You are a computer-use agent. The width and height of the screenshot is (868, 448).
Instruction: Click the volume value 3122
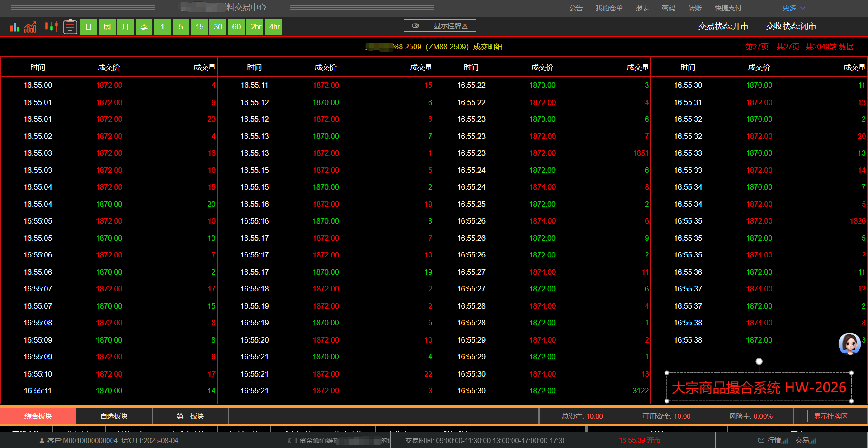(641, 391)
